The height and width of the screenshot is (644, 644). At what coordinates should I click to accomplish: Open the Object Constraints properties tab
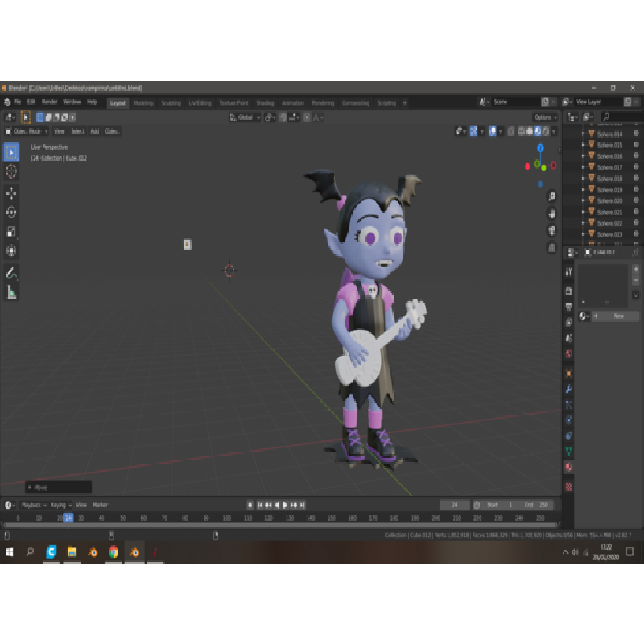(x=568, y=436)
